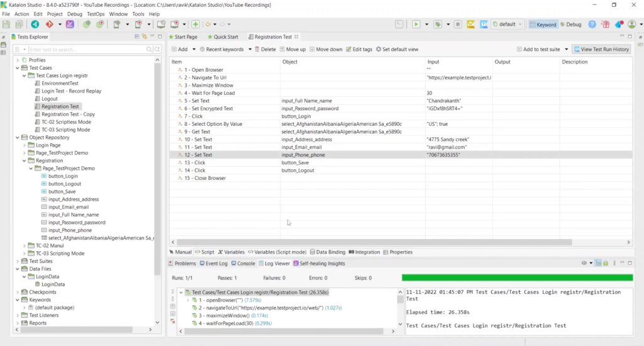Switch to the Start Page tab
Viewport: 644px width, 346px height.
186,37
